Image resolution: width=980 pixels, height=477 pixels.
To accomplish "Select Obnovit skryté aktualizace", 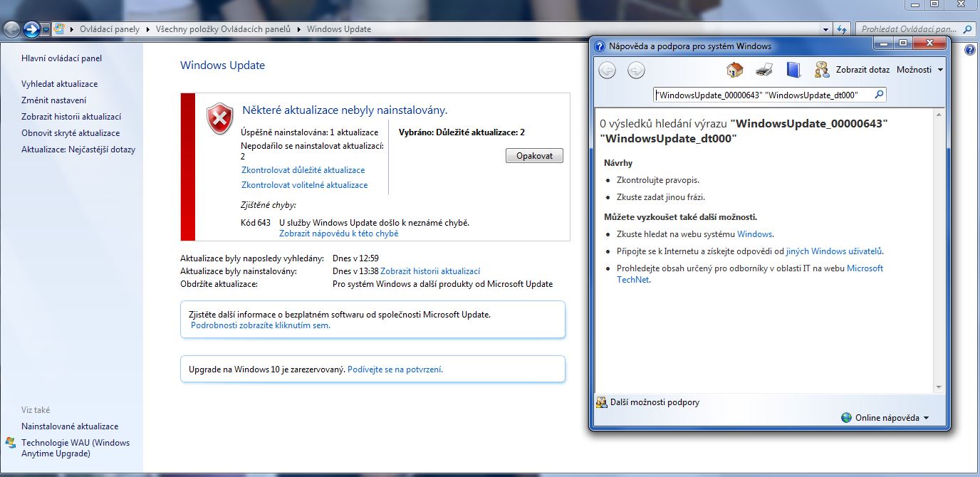I will (71, 133).
